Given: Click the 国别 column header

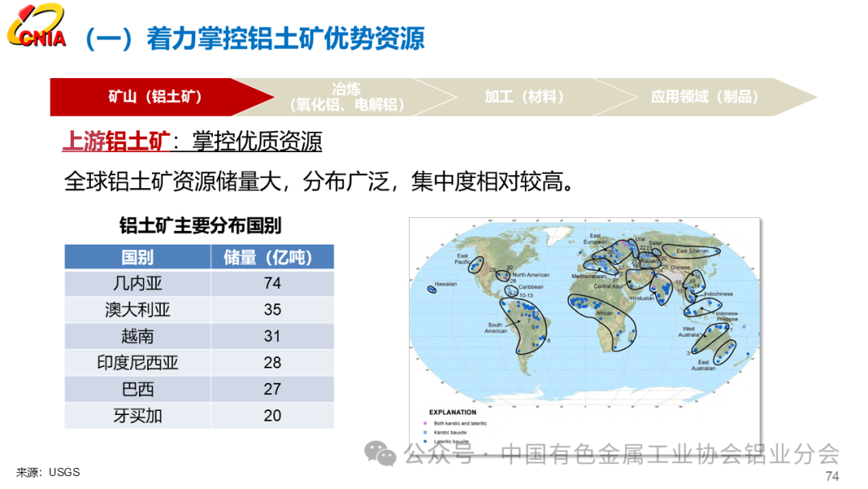Looking at the screenshot, I should 137,257.
